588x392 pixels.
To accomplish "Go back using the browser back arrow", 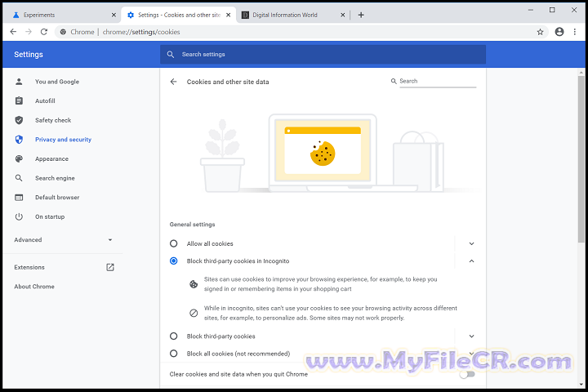I will click(x=13, y=32).
